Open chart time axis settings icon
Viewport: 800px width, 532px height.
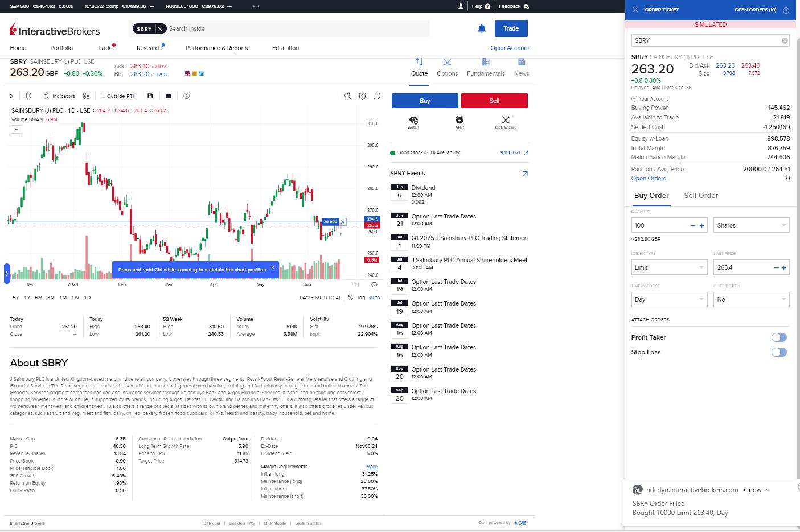pos(374,284)
